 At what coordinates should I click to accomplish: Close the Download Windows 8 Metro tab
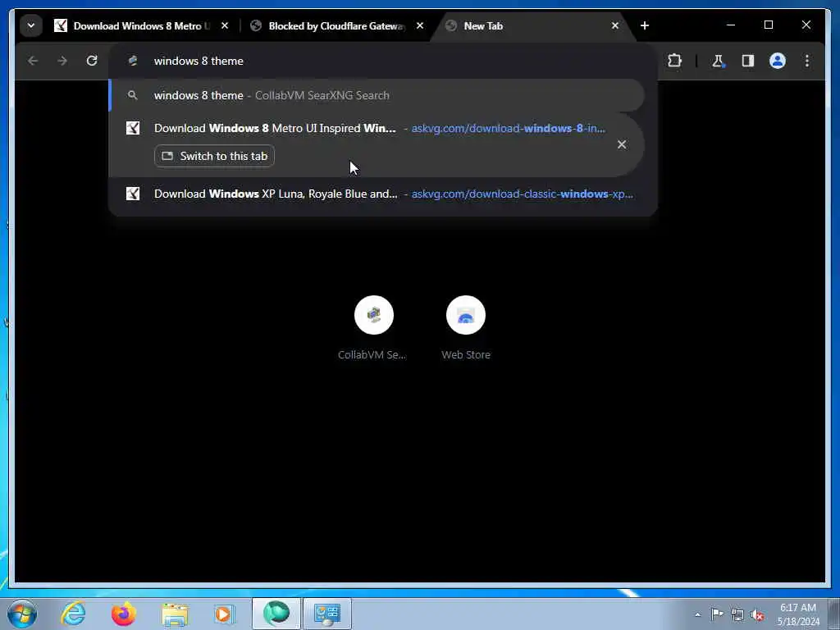pyautogui.click(x=225, y=25)
